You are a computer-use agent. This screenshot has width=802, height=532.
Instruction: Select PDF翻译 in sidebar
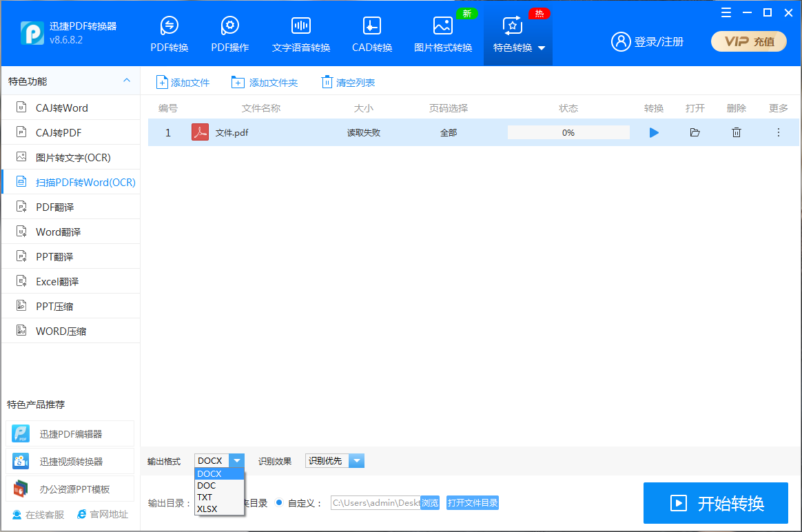tap(71, 207)
